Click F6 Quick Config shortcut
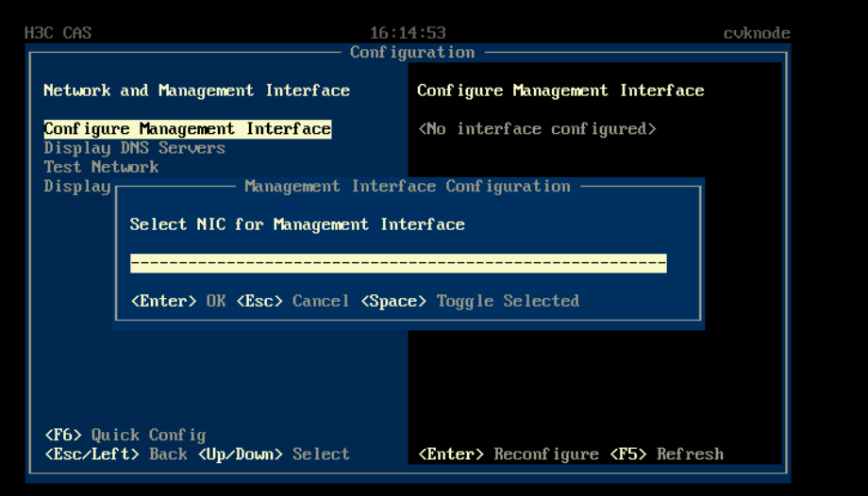 pos(125,435)
